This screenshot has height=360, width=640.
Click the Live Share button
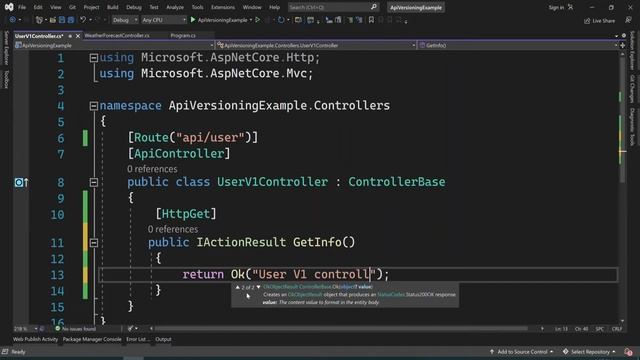(600, 20)
